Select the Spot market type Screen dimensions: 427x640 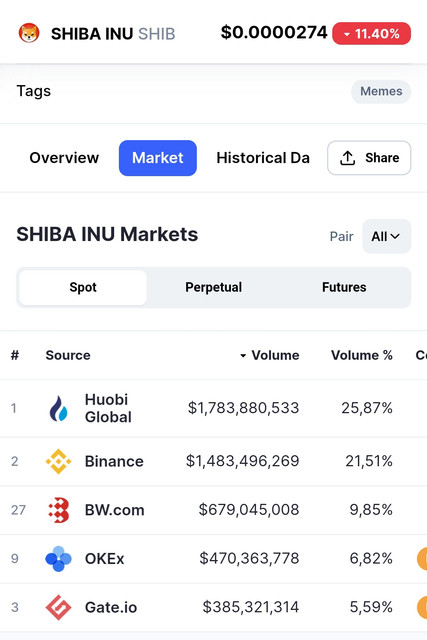[x=83, y=287]
